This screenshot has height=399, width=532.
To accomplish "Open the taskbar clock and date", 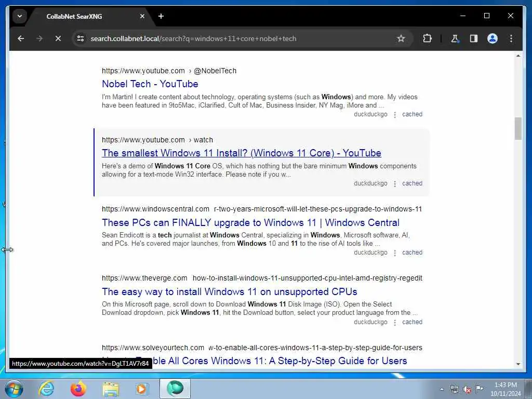I will point(506,389).
